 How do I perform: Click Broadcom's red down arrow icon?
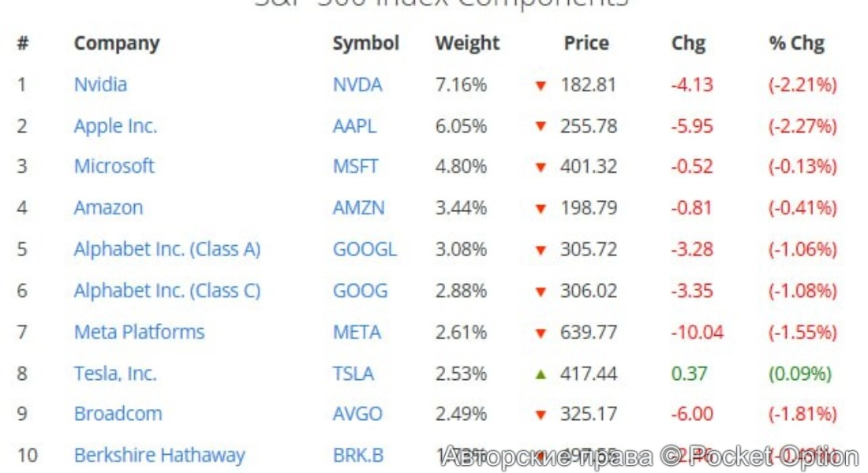541,415
